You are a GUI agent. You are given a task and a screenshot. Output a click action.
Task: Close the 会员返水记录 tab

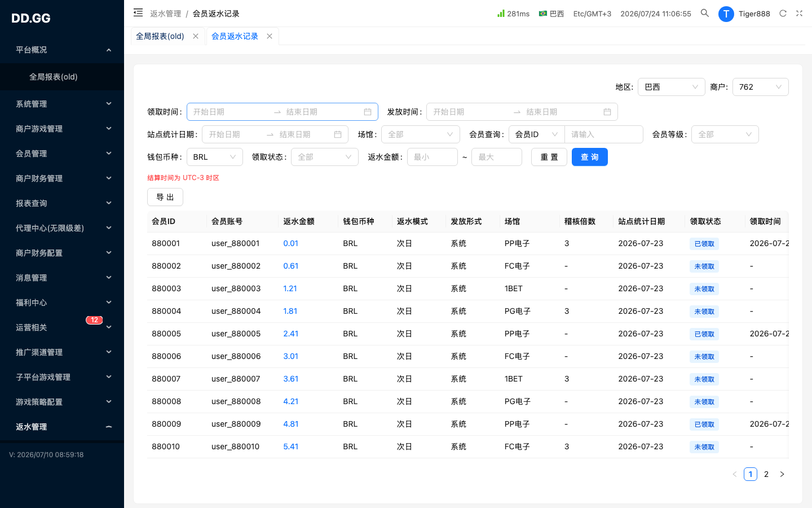click(x=270, y=36)
